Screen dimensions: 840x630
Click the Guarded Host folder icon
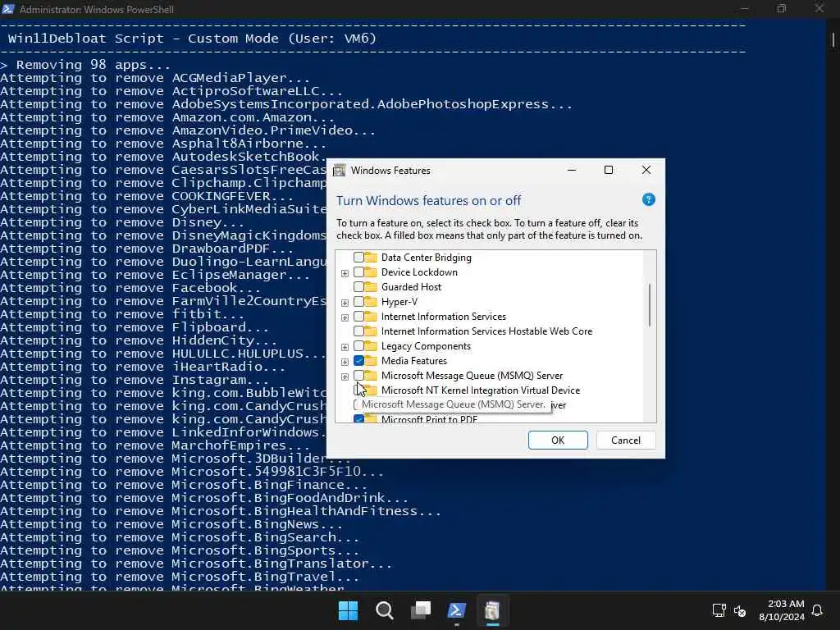pyautogui.click(x=371, y=286)
